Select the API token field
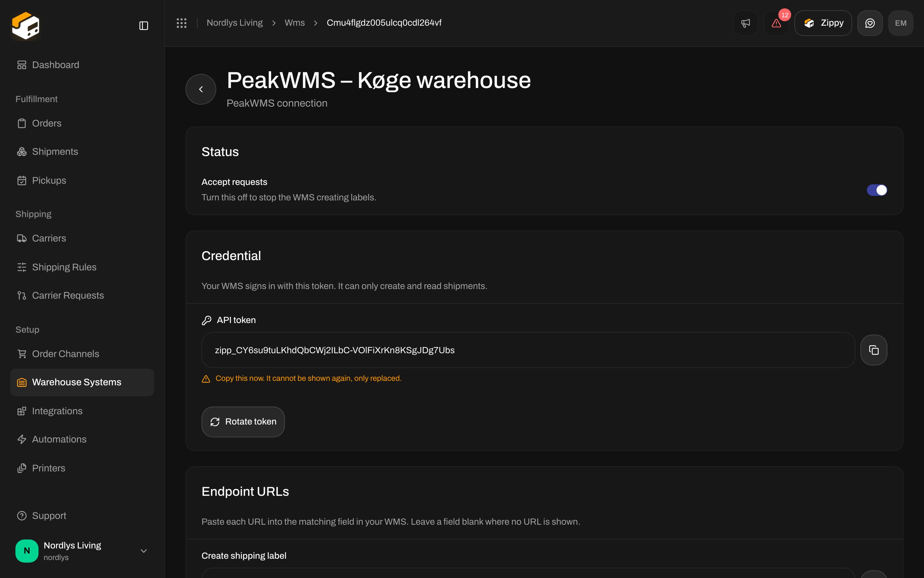The image size is (924, 578). 528,350
